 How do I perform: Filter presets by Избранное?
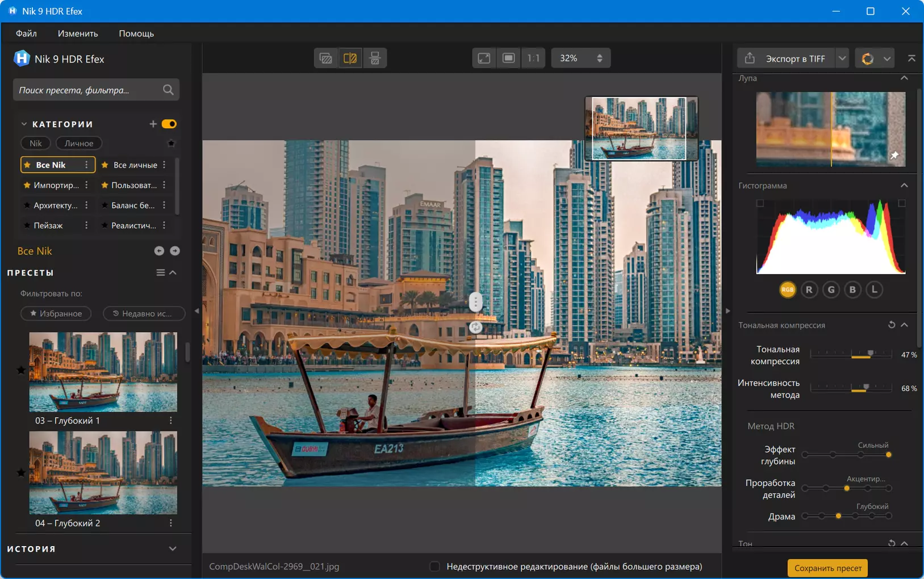pyautogui.click(x=56, y=313)
